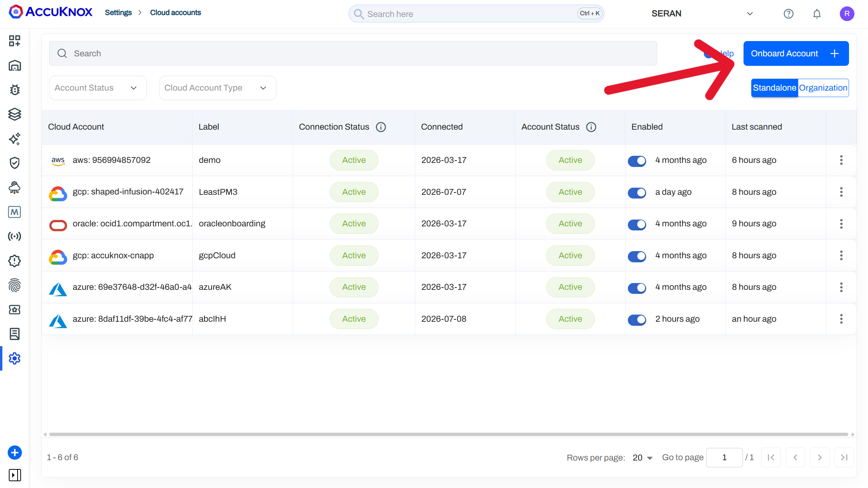
Task: Click the horizontal table scrollbar
Action: point(448,434)
